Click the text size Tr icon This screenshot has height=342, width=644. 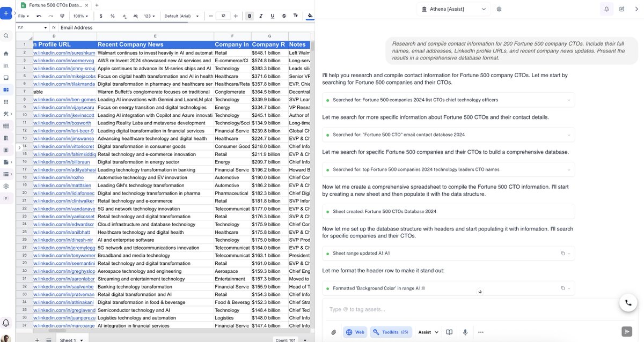[x=296, y=16]
